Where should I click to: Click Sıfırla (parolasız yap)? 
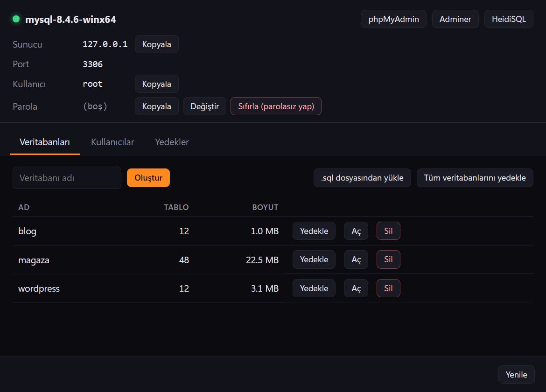pyautogui.click(x=276, y=106)
